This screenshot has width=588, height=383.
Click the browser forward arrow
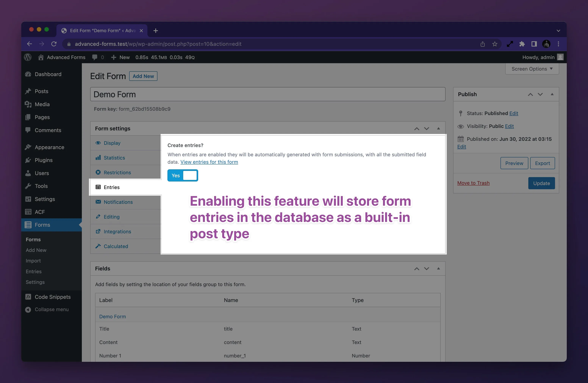[x=42, y=44]
